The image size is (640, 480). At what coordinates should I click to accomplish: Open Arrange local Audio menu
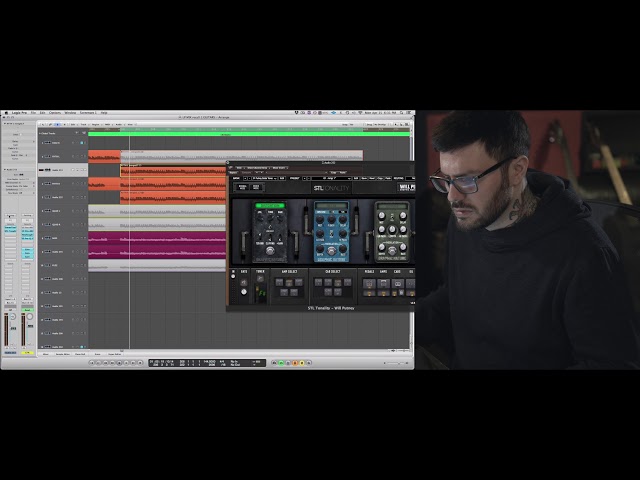point(119,124)
